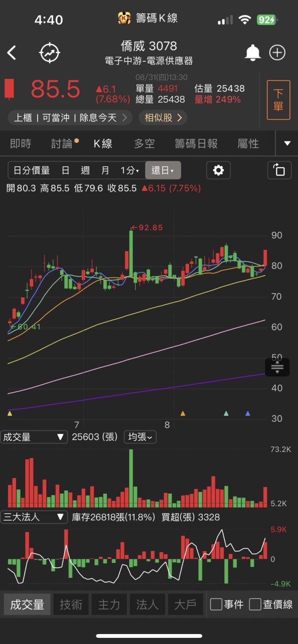The height and width of the screenshot is (644, 298).
Task: Tap the 買超(張) 3328 value
Action: pos(190,517)
